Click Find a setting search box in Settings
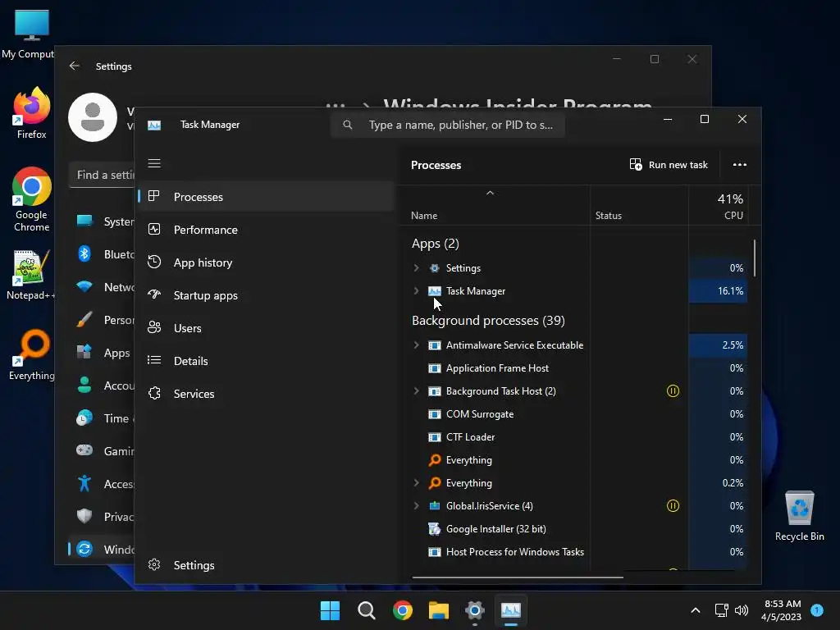The image size is (840, 630). pos(102,176)
